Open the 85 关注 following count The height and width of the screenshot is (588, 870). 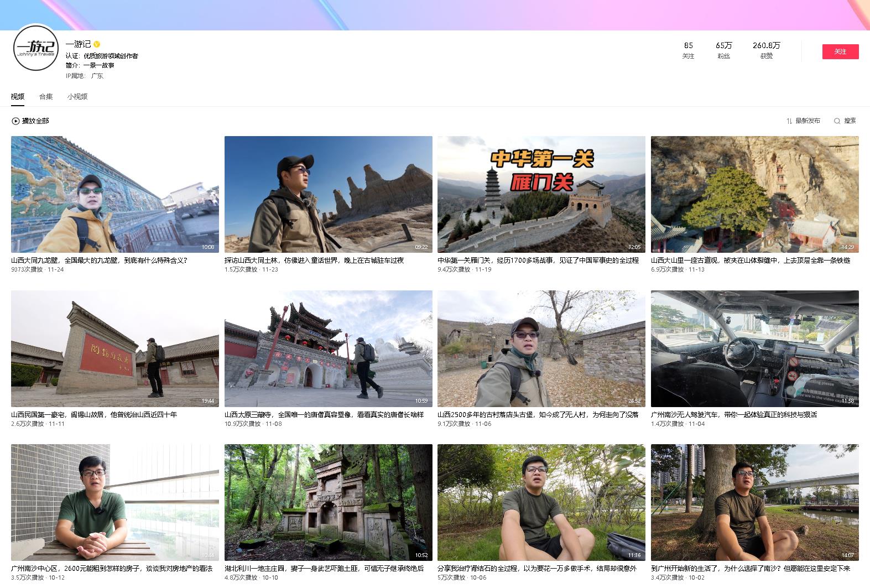688,50
